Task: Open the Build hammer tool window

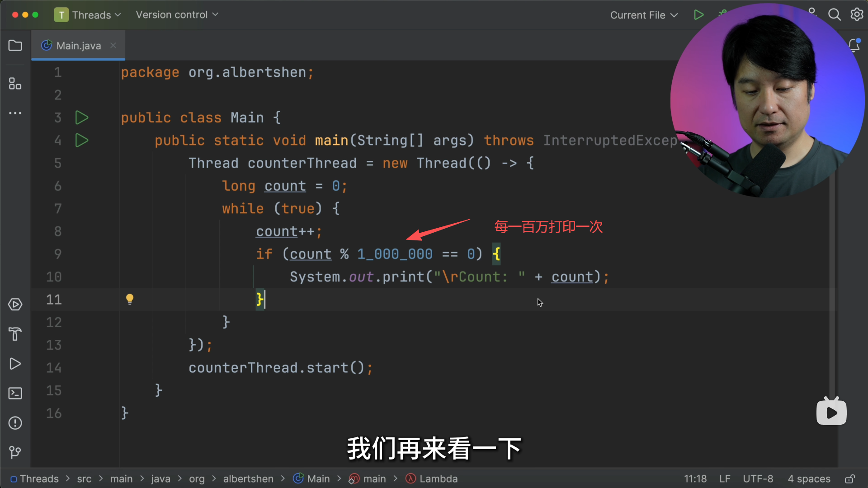Action: 15,334
